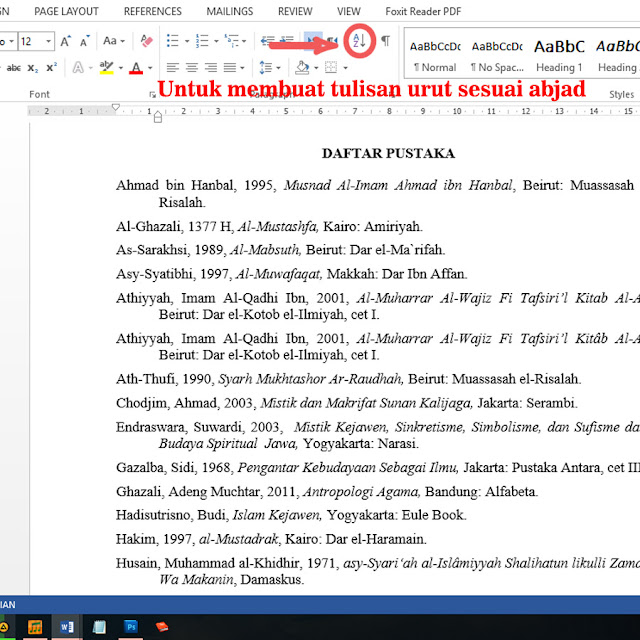Apply a numbered list with the Numbering icon
The width and height of the screenshot is (640, 640).
click(x=202, y=41)
